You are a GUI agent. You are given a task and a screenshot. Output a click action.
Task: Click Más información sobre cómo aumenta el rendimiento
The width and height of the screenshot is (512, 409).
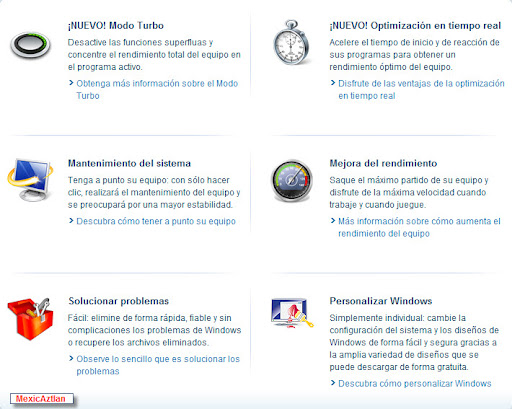coord(419,227)
